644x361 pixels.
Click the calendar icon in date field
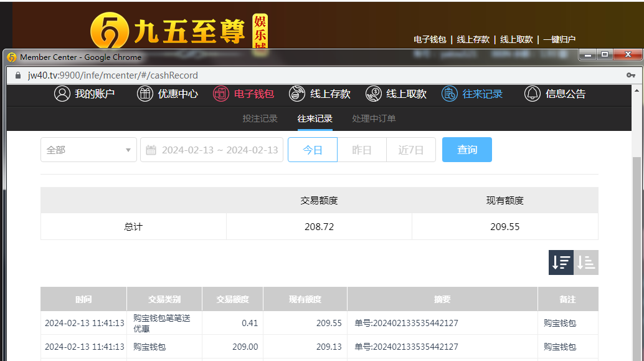point(151,150)
